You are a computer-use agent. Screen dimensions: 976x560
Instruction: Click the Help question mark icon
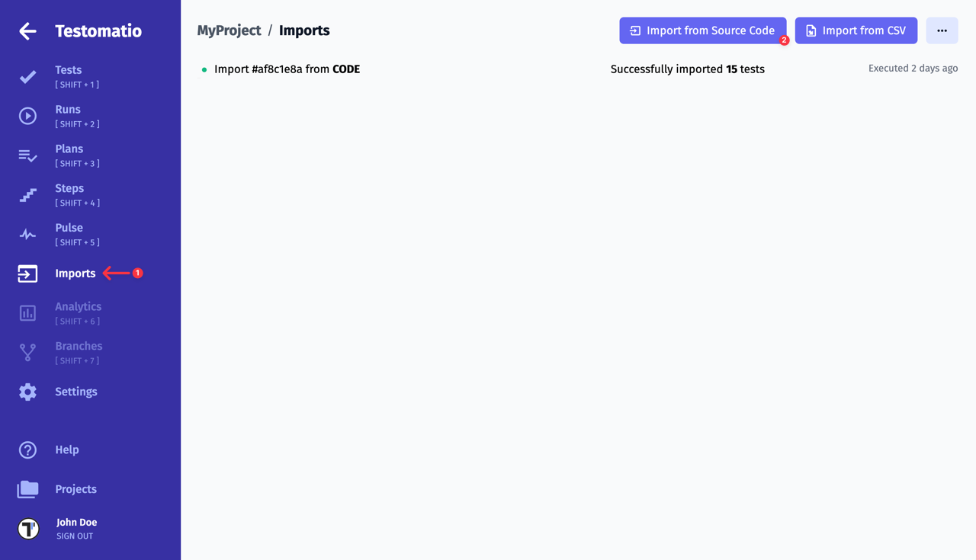[27, 450]
